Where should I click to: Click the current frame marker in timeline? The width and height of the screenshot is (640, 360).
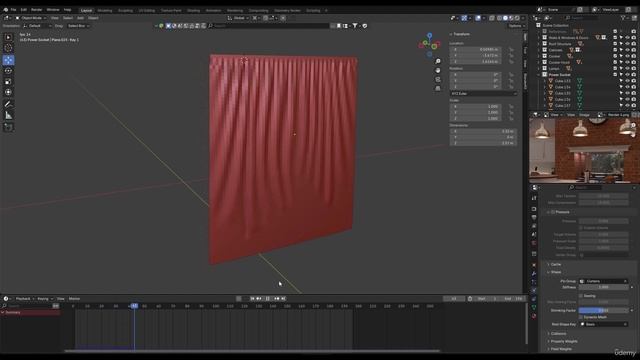pyautogui.click(x=134, y=306)
